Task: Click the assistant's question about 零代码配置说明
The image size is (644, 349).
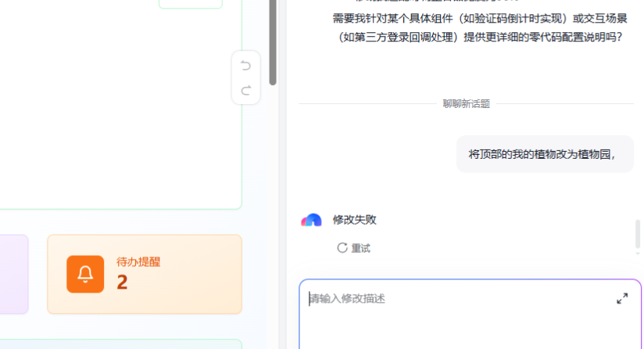Action: tap(477, 27)
